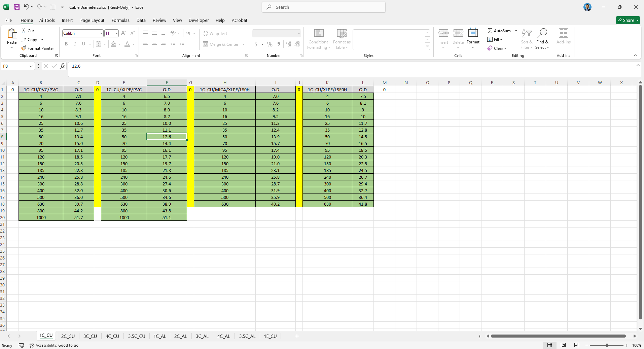The height and width of the screenshot is (349, 644).
Task: Switch to the 3.5C_AL sheet tab
Action: [247, 336]
